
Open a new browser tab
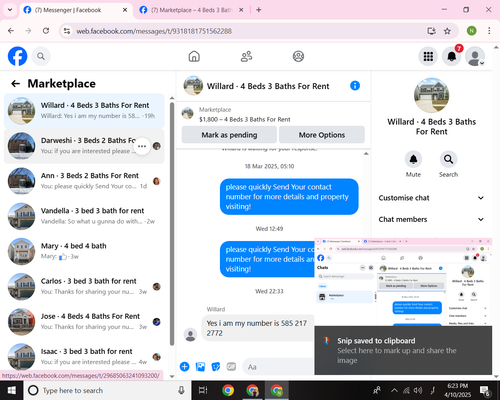[x=259, y=10]
